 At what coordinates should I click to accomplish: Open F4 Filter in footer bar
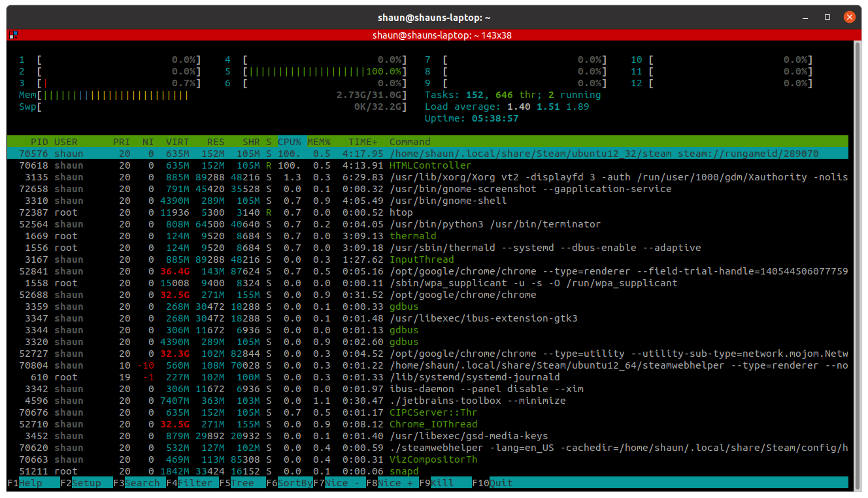(192, 483)
